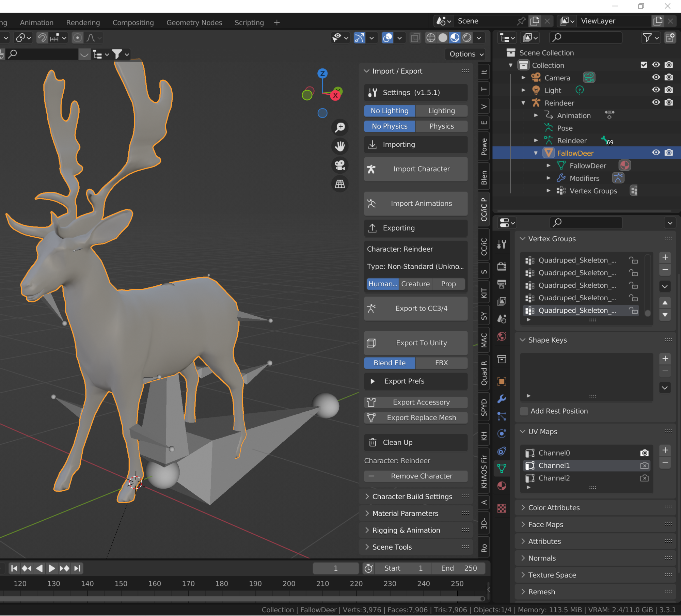Select wireframe viewport shading icon
This screenshot has width=681, height=616.
(431, 38)
